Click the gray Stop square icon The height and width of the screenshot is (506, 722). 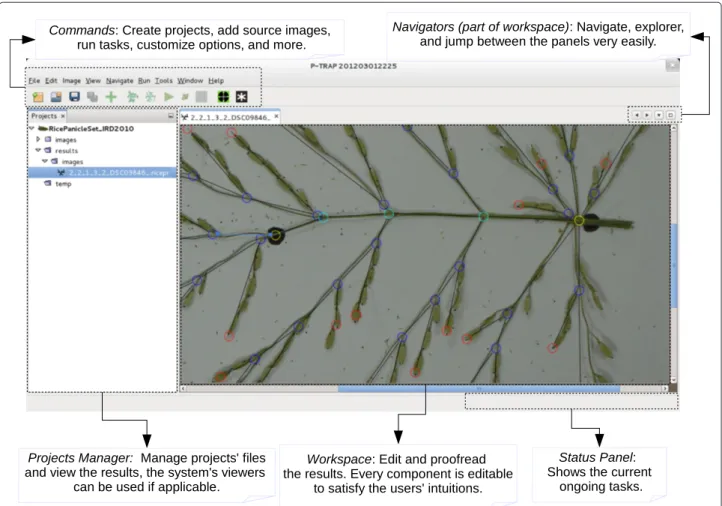click(201, 97)
